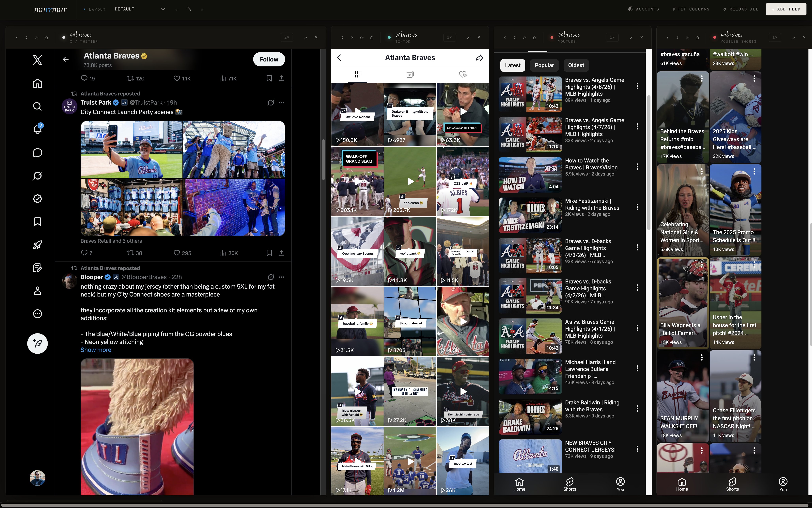
Task: Click the X compose post button
Action: click(x=37, y=343)
